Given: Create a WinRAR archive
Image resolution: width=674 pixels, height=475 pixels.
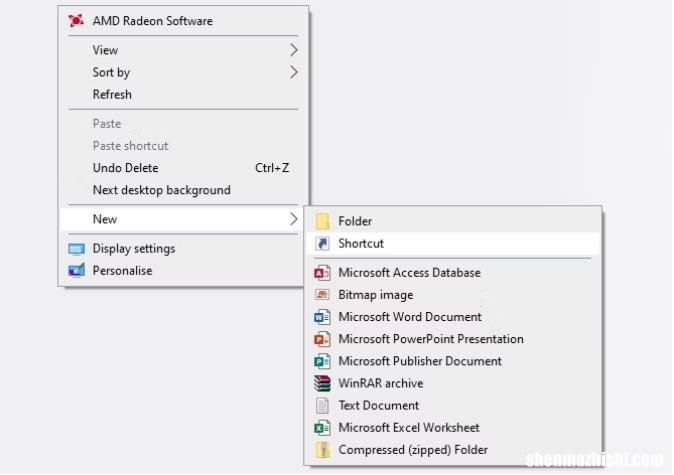Looking at the screenshot, I should point(453,383).
